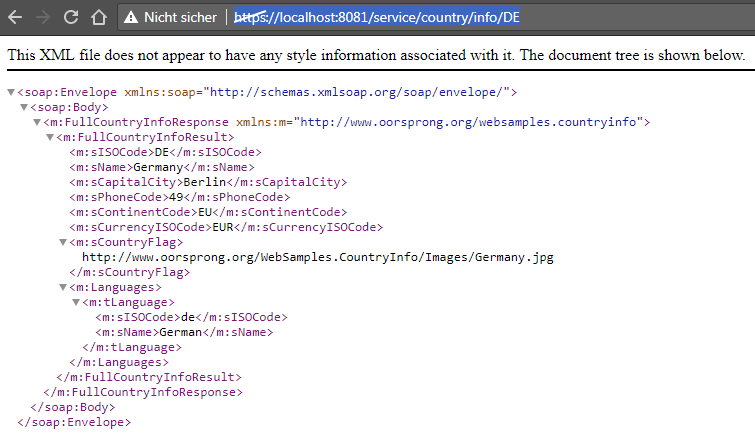The image size is (755, 443).
Task: Click the not-secure warning triangle icon
Action: pyautogui.click(x=130, y=17)
